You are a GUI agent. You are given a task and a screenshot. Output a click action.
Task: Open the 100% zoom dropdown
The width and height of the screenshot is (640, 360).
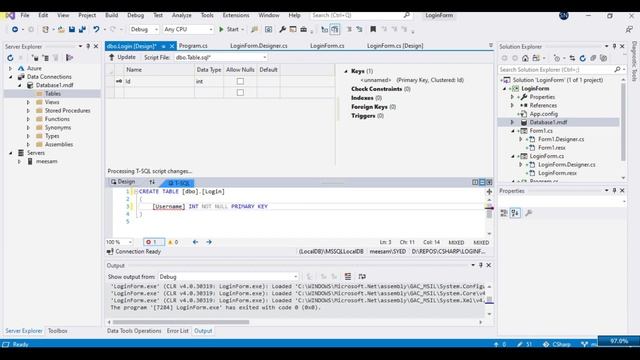119,242
